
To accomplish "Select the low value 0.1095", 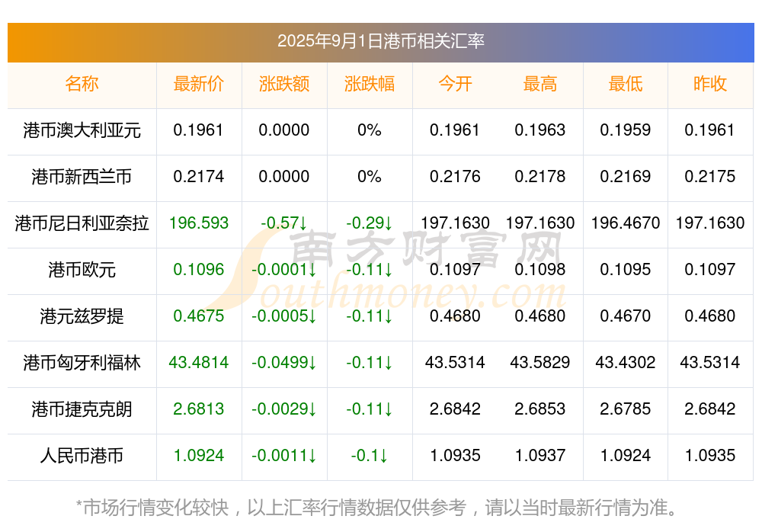I will pos(626,269).
